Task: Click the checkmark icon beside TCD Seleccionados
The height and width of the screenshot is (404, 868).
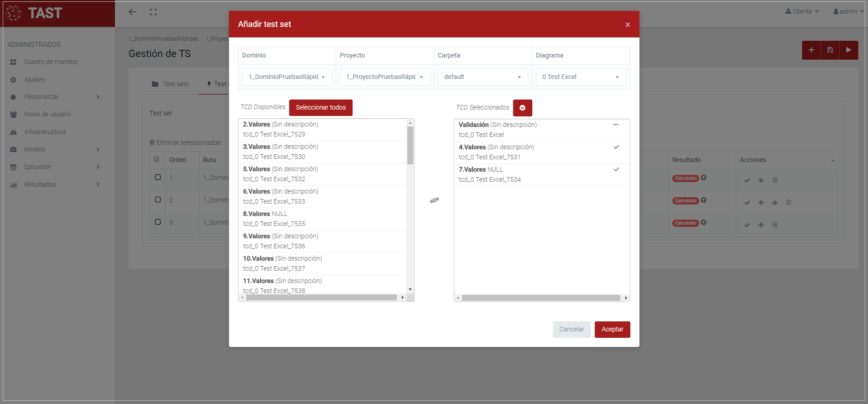Action: pos(522,108)
